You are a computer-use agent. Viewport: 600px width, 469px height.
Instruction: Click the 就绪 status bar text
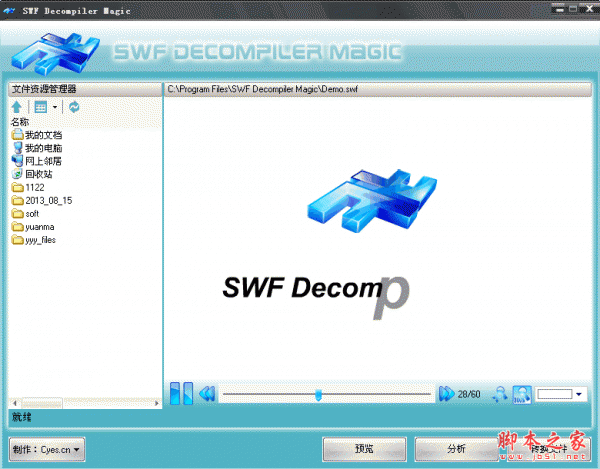(22, 417)
